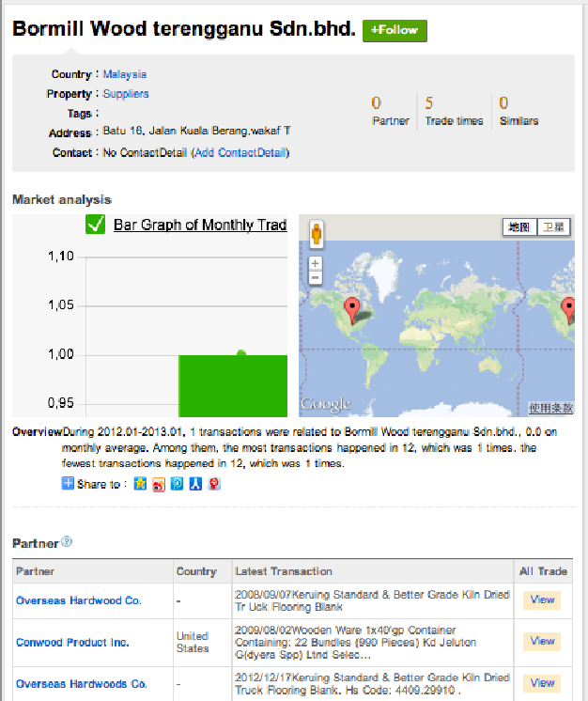This screenshot has height=701, width=588.
Task: Click the green bar in the monthly graph
Action: click(233, 386)
